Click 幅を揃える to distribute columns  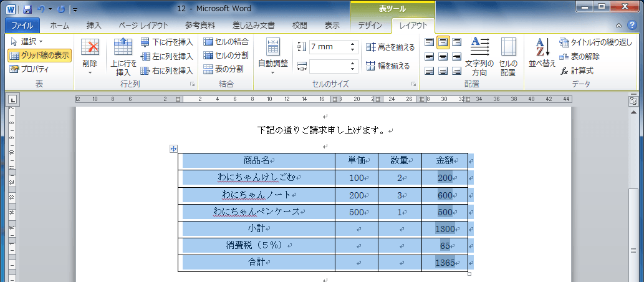coord(388,66)
